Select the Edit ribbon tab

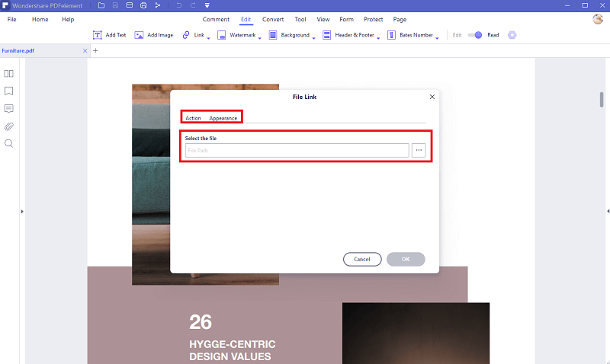[246, 19]
